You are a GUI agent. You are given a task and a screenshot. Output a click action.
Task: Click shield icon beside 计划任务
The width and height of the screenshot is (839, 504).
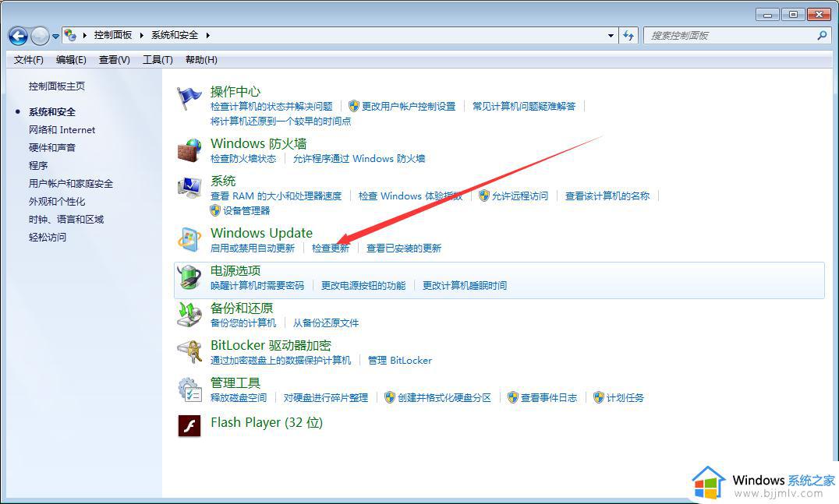(x=599, y=397)
